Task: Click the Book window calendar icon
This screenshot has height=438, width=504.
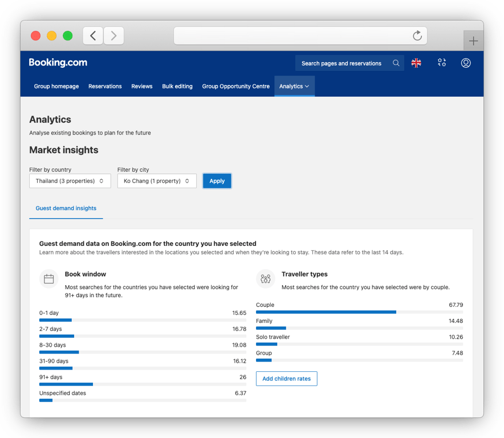Action: click(x=49, y=279)
